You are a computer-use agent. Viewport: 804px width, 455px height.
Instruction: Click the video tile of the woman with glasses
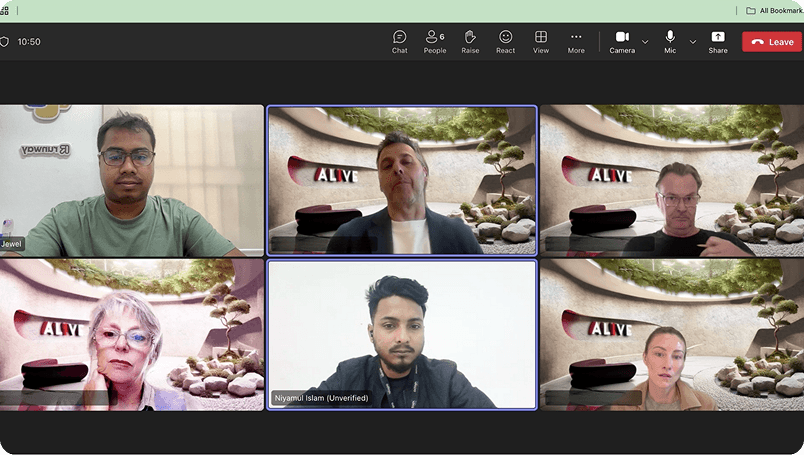point(131,334)
